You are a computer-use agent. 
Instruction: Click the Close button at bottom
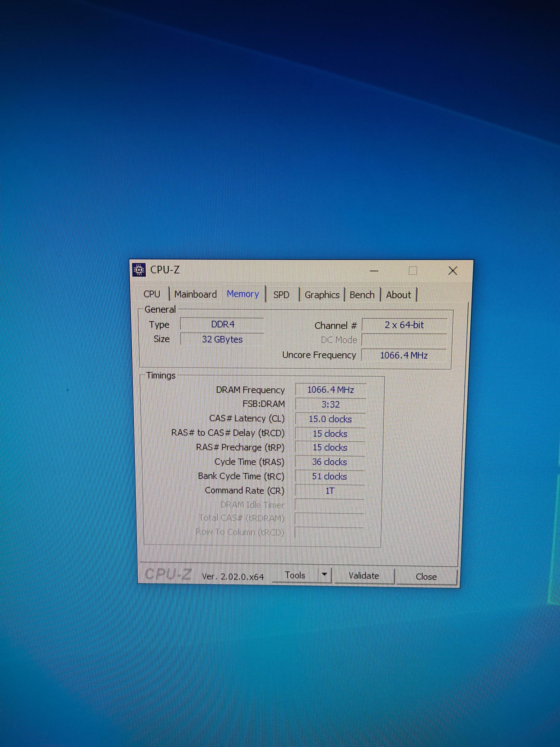point(426,576)
